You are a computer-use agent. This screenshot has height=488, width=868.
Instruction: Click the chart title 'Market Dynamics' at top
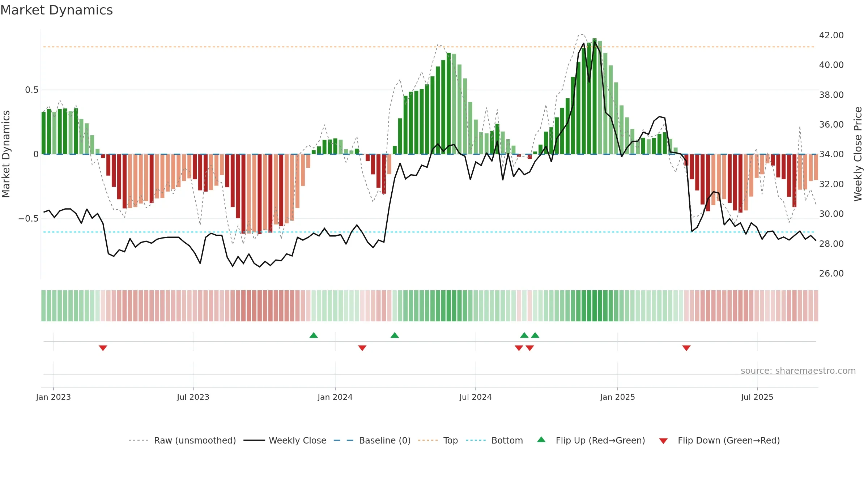click(x=56, y=10)
